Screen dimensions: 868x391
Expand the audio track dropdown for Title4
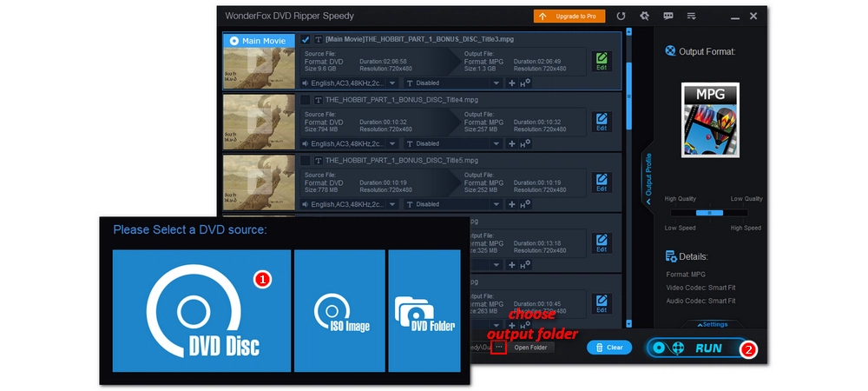(392, 143)
